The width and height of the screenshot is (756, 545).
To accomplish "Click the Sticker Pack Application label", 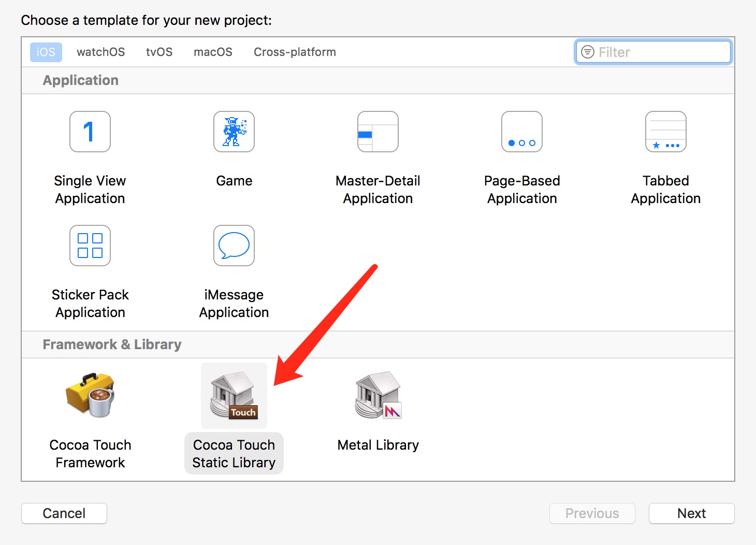I will tap(90, 304).
